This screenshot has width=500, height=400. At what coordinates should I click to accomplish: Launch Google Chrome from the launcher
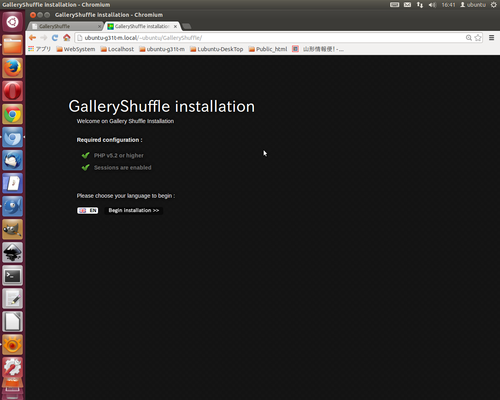[13, 114]
